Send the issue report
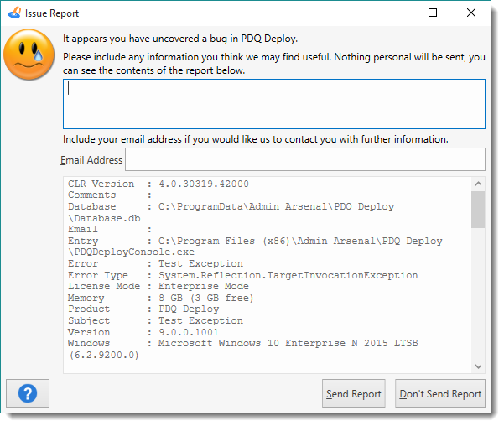This screenshot has height=426, width=504. (x=354, y=393)
